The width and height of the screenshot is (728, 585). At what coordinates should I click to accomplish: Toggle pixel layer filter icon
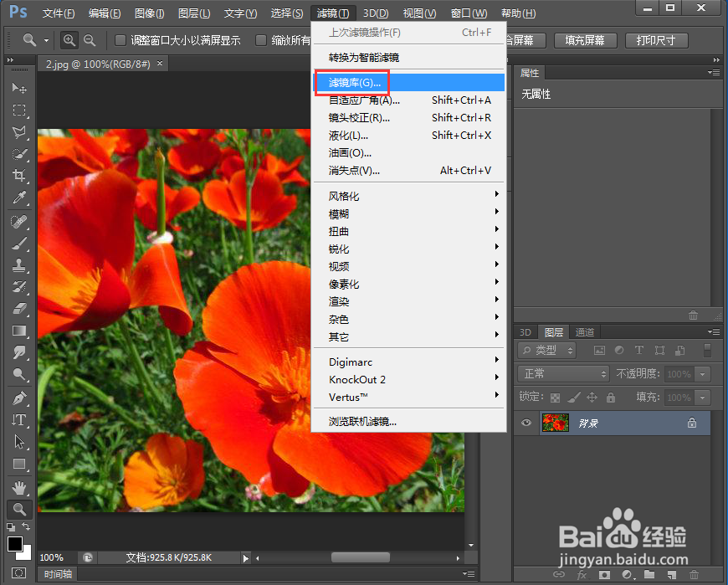tap(599, 351)
